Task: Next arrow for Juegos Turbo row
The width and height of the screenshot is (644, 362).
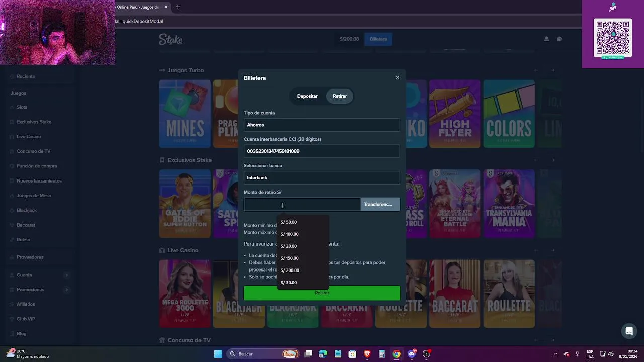Action: point(553,70)
